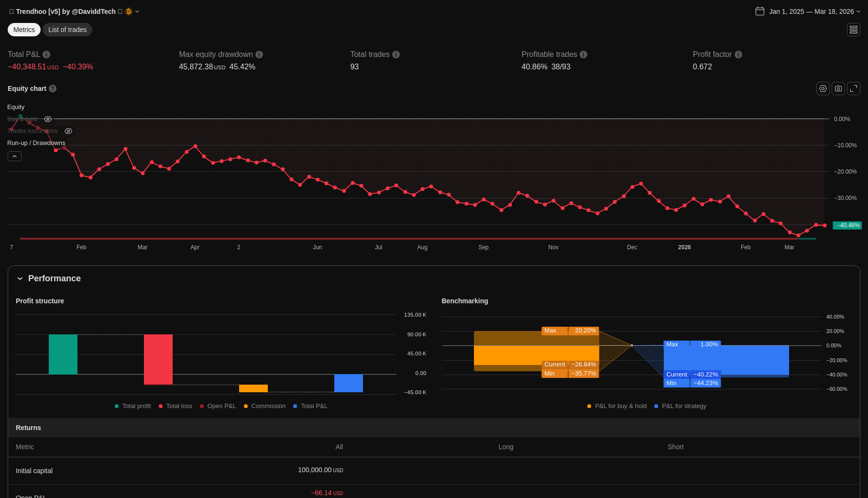This screenshot has width=868, height=498.
Task: Click info icon next to Total P&L
Action: 46,55
